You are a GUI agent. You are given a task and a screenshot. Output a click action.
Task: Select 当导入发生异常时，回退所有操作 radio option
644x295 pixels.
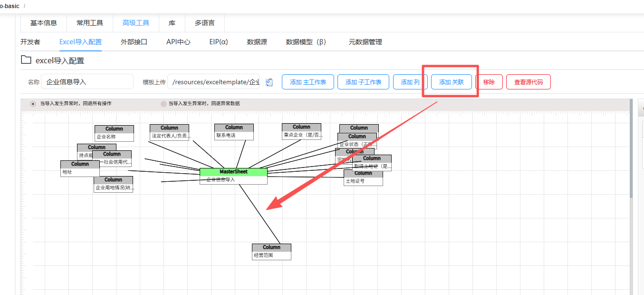coord(33,103)
